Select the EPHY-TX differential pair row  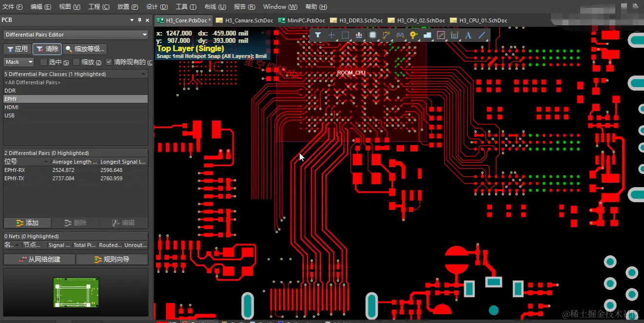tap(76, 178)
